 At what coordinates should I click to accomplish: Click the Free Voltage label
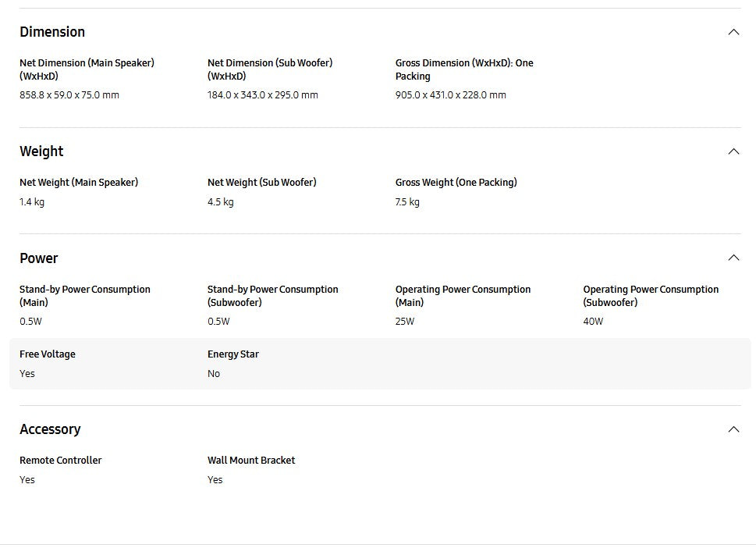[48, 354]
